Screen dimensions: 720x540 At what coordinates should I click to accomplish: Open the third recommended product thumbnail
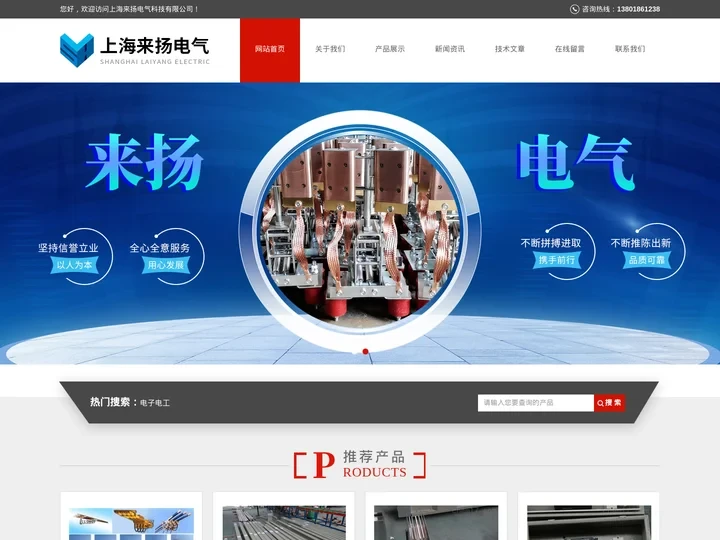436,523
